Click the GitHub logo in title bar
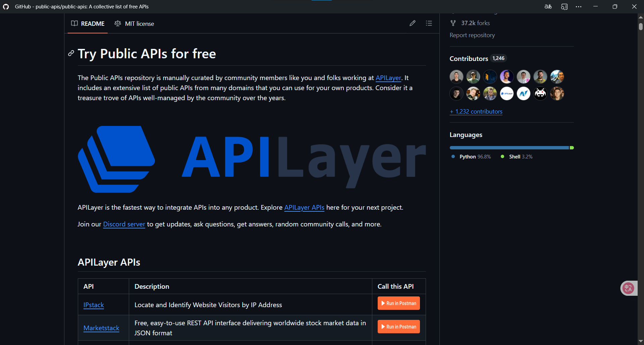Screen dimensions: 644x345 tap(6, 7)
